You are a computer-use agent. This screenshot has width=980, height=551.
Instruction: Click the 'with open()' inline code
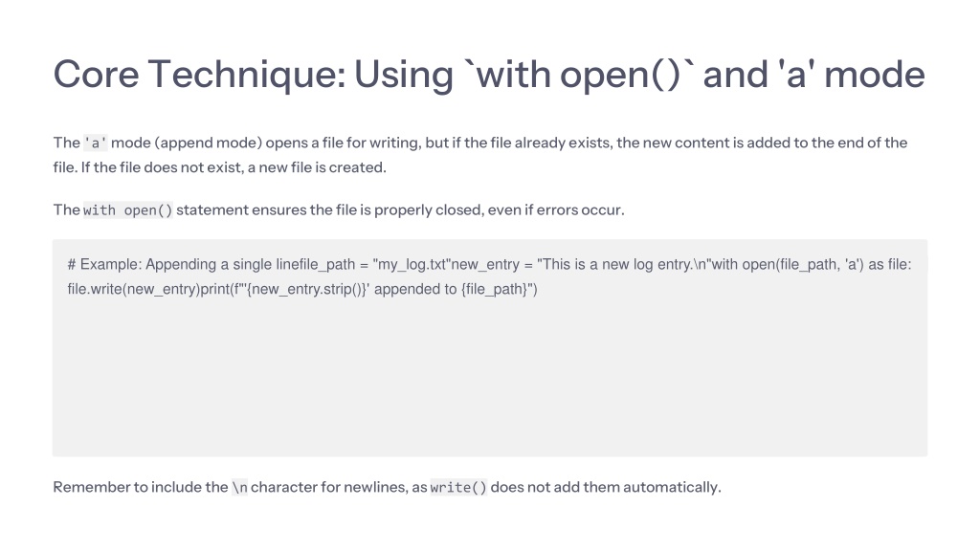point(127,210)
